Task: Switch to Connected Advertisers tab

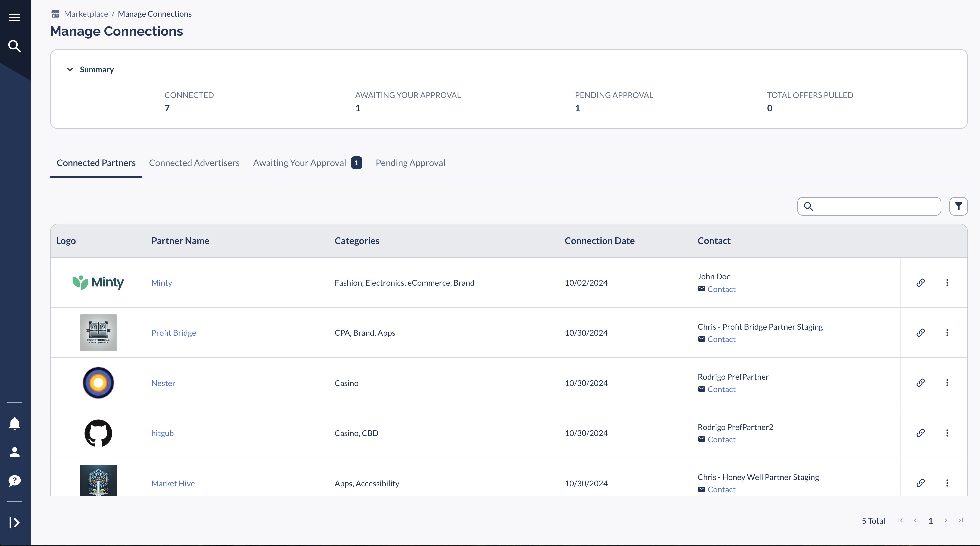Action: (194, 163)
